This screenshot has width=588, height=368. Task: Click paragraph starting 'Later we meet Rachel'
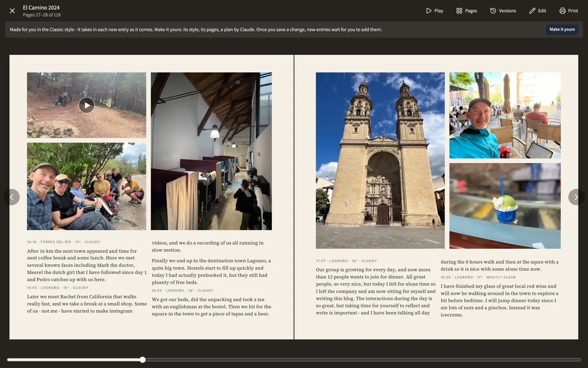(87, 304)
